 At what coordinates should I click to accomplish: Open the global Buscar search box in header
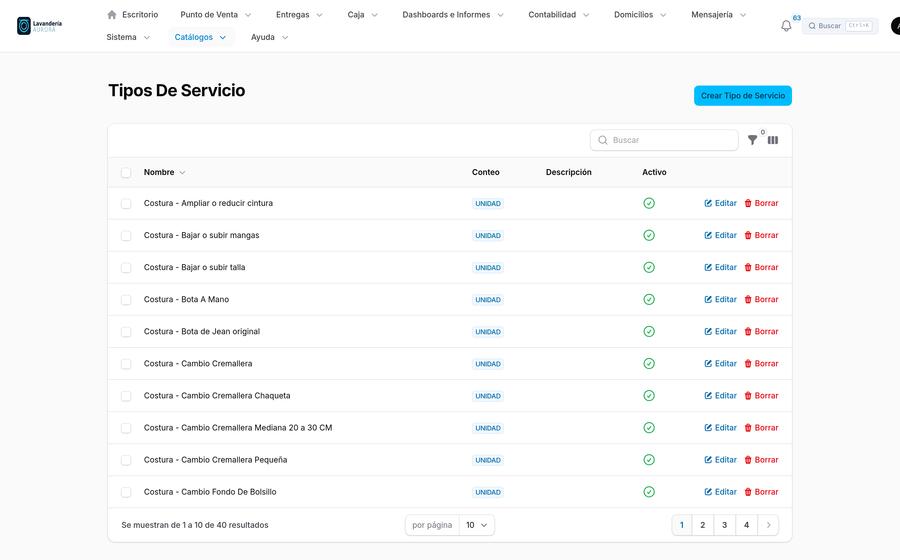pyautogui.click(x=840, y=26)
